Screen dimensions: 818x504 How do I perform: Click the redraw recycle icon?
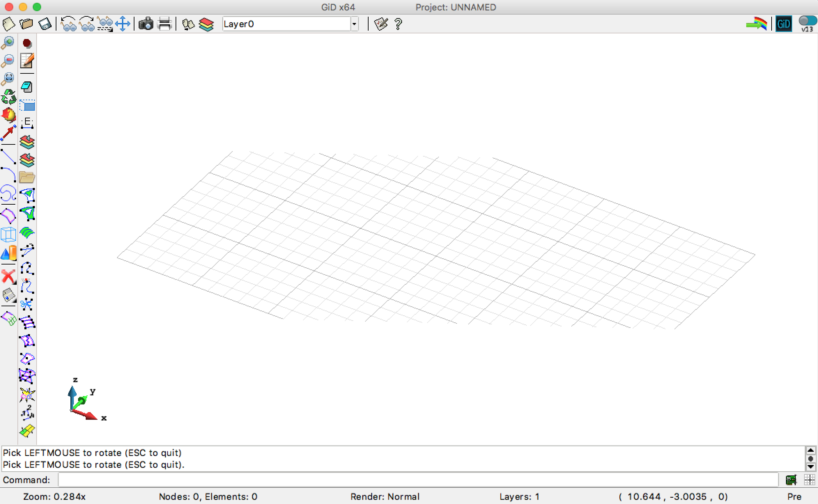(8, 97)
